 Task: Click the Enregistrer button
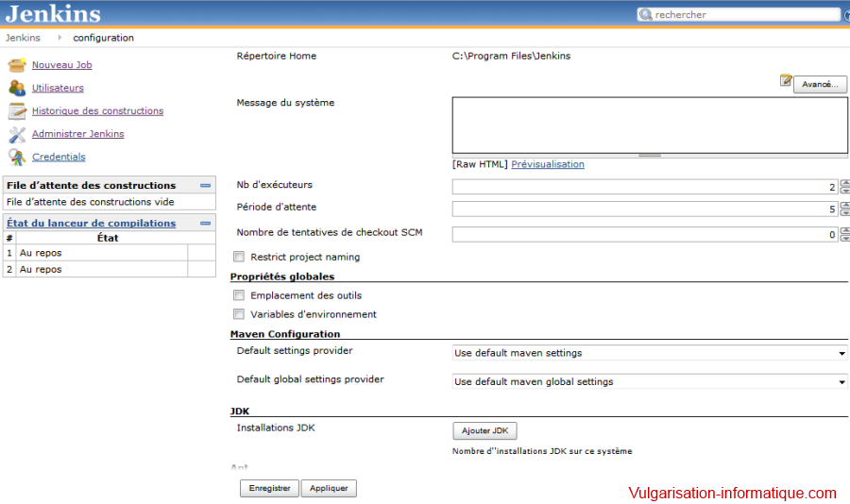pyautogui.click(x=269, y=488)
